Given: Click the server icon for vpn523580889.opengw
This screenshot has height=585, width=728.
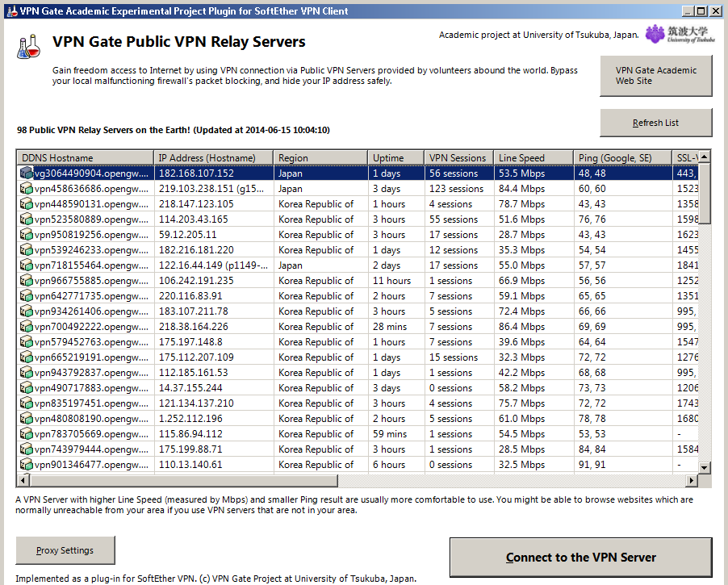Looking at the screenshot, I should coord(27,219).
